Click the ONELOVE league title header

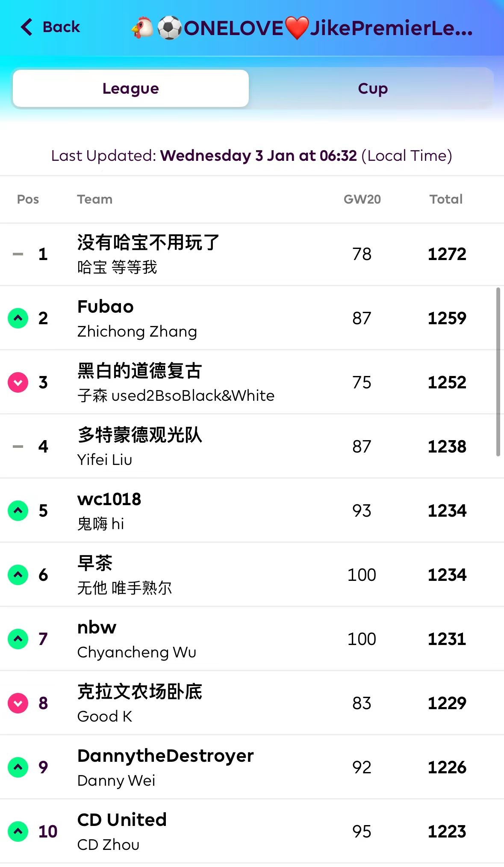(x=302, y=28)
